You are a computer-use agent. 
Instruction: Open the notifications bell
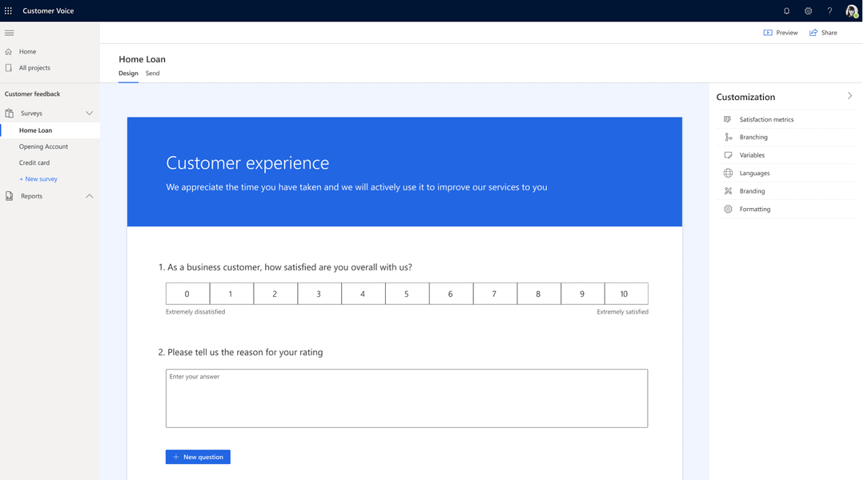pyautogui.click(x=786, y=10)
